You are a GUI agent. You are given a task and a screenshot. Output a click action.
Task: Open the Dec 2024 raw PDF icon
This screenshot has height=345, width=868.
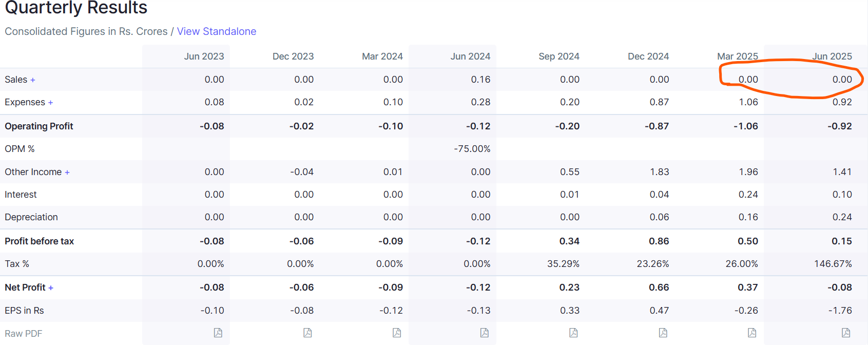(x=663, y=333)
